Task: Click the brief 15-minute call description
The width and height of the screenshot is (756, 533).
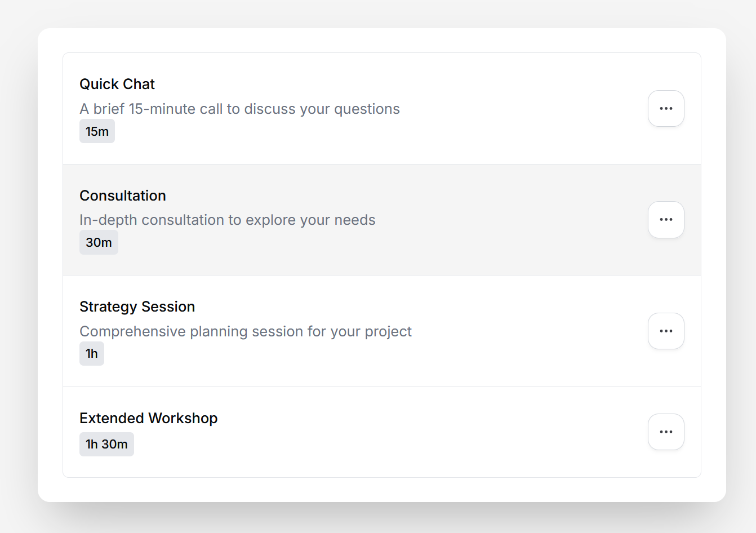Action: 239,109
